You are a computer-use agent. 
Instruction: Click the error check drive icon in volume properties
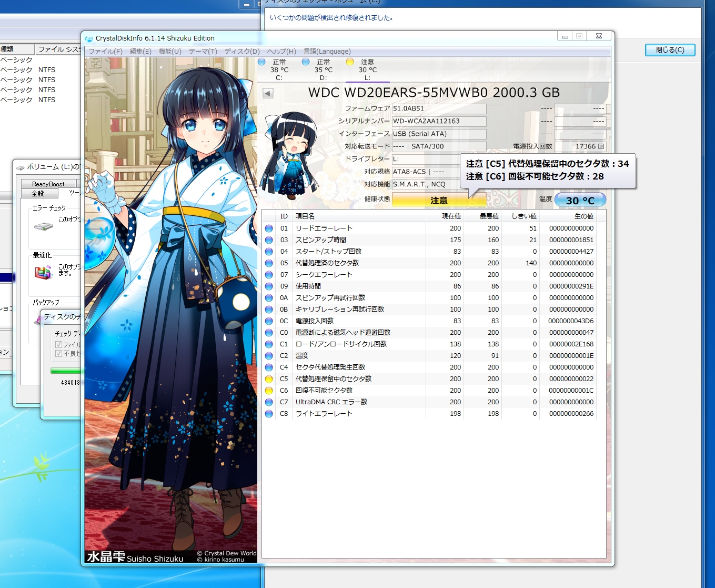click(44, 226)
